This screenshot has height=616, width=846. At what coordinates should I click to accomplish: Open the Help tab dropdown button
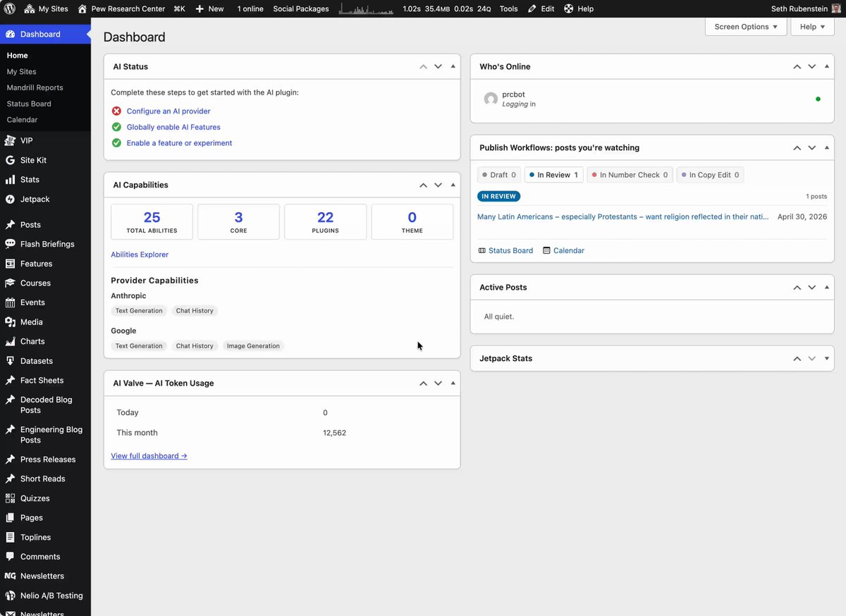coord(812,27)
